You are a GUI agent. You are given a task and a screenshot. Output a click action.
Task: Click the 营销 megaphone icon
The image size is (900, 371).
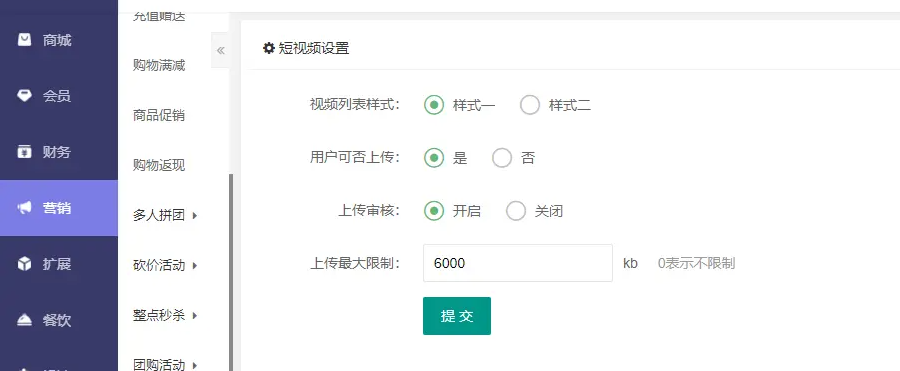click(x=24, y=208)
